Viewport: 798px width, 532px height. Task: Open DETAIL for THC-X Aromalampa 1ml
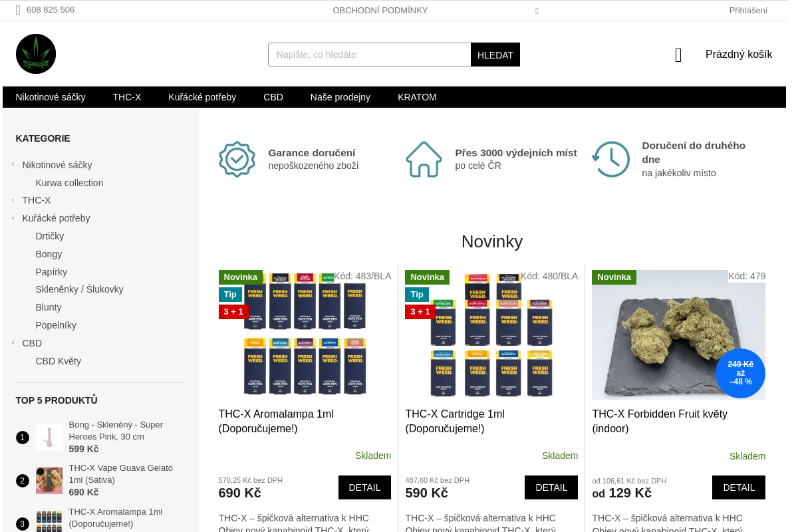point(364,487)
